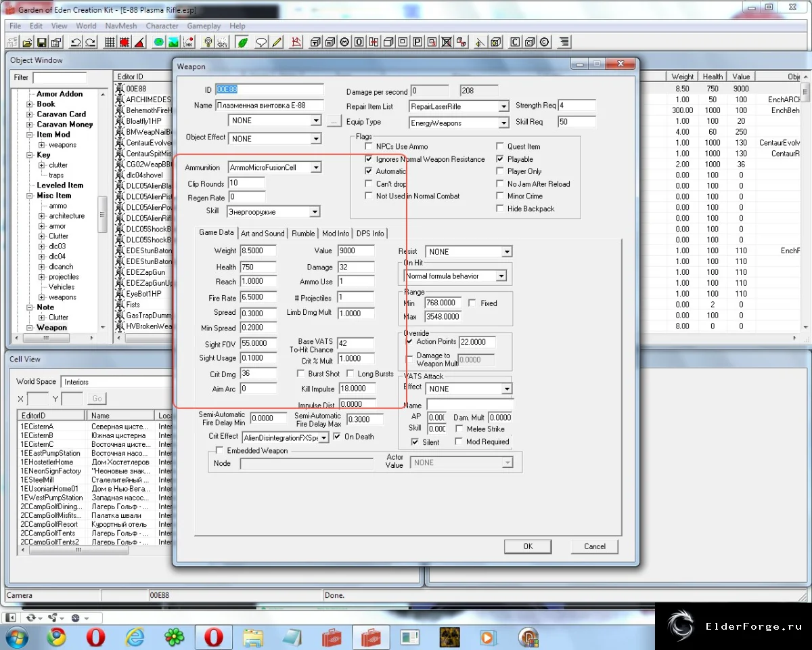Screen dimensions: 812x650
Task: Click Cancel in the Weapon dialog
Action: tap(595, 546)
